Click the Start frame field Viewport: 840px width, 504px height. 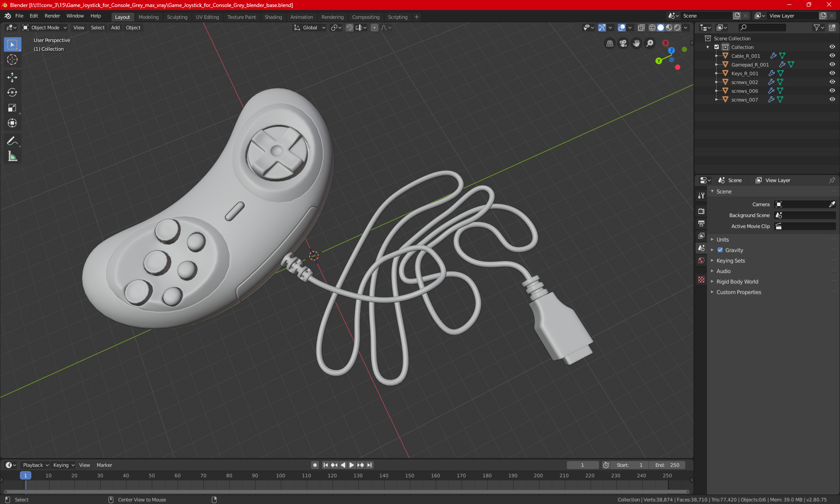(x=630, y=465)
